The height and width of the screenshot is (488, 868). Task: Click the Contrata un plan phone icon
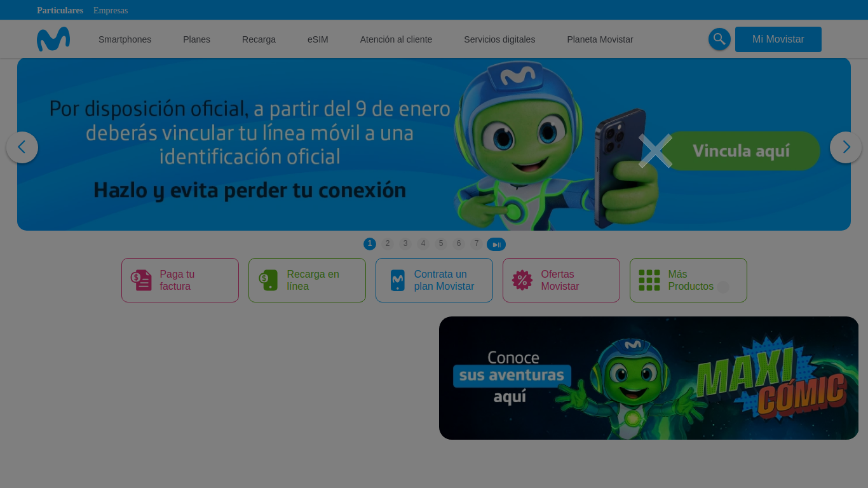click(x=398, y=280)
